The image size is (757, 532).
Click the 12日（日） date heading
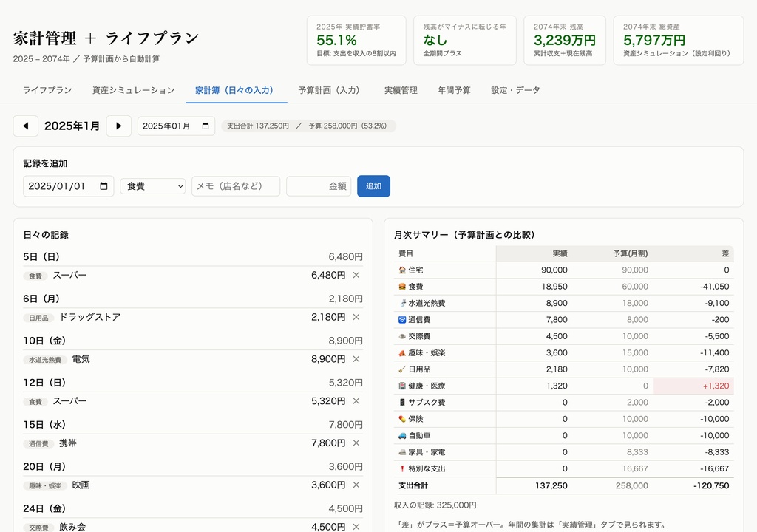(44, 383)
